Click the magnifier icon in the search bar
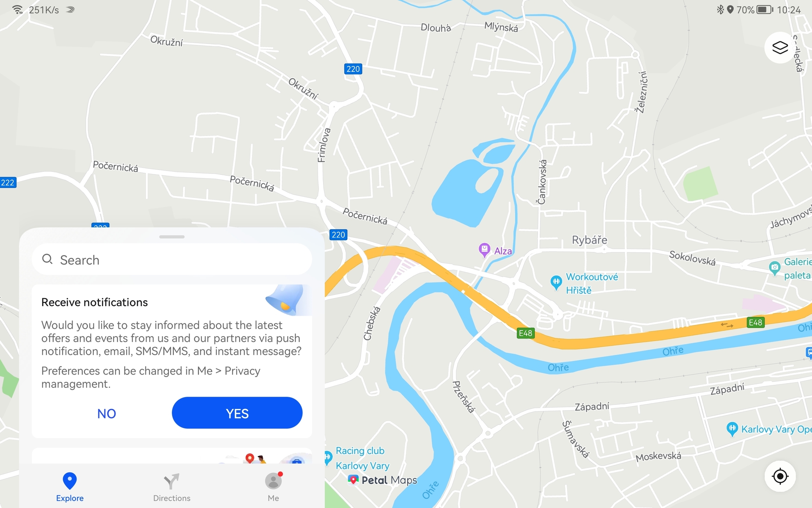This screenshot has width=812, height=508. pos(47,259)
